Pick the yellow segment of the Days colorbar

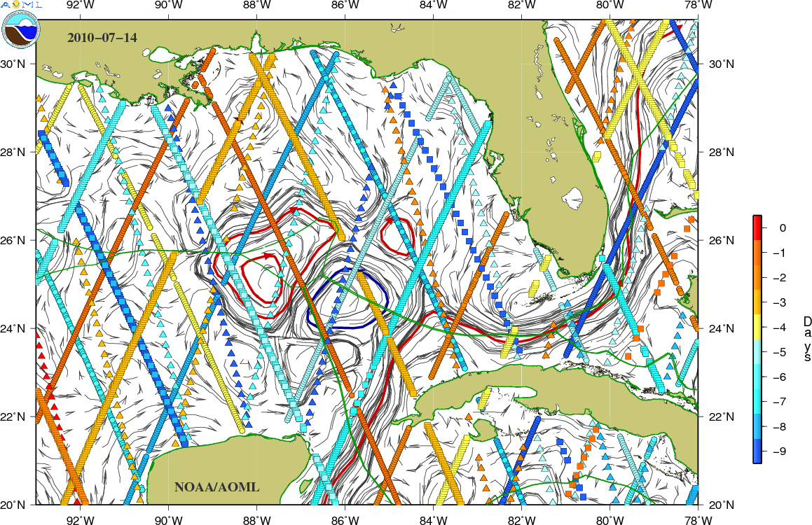757,328
